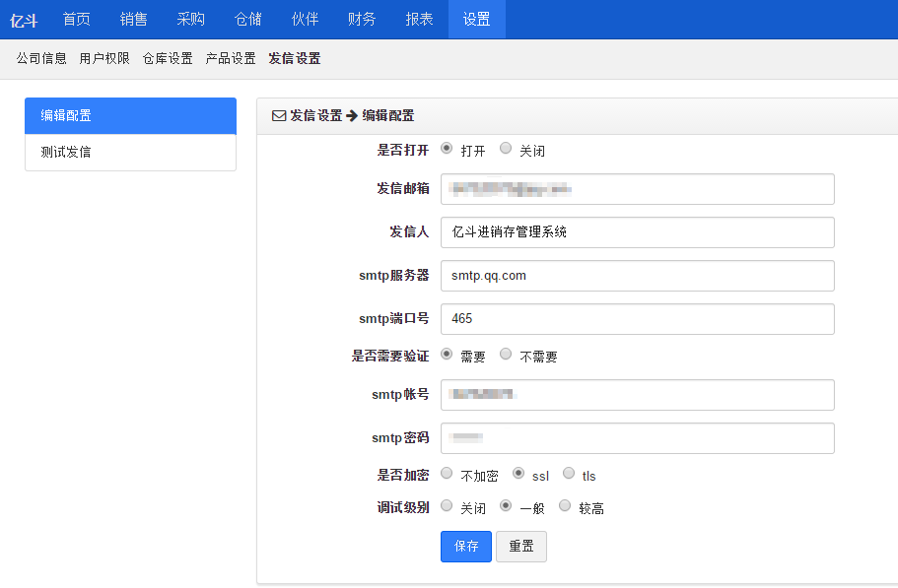Image resolution: width=898 pixels, height=588 pixels.
Task: Click the 重置 button
Action: tap(520, 547)
